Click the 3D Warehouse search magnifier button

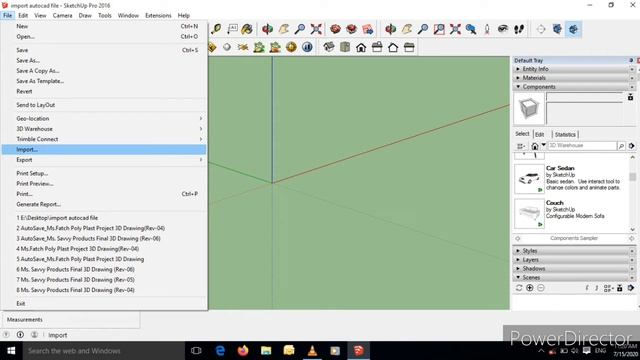621,146
